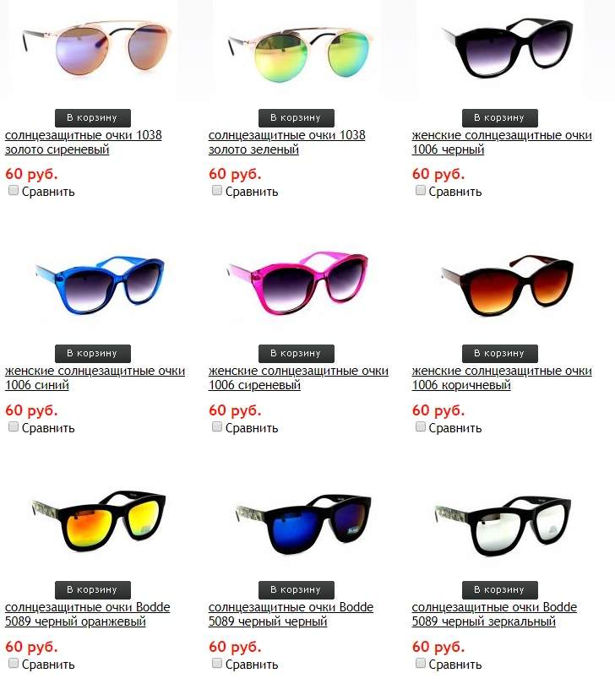Image resolution: width=615 pixels, height=700 pixels.
Task: Open the Bodde 5089 mirrored lens sunglasses image
Action: pos(503,525)
